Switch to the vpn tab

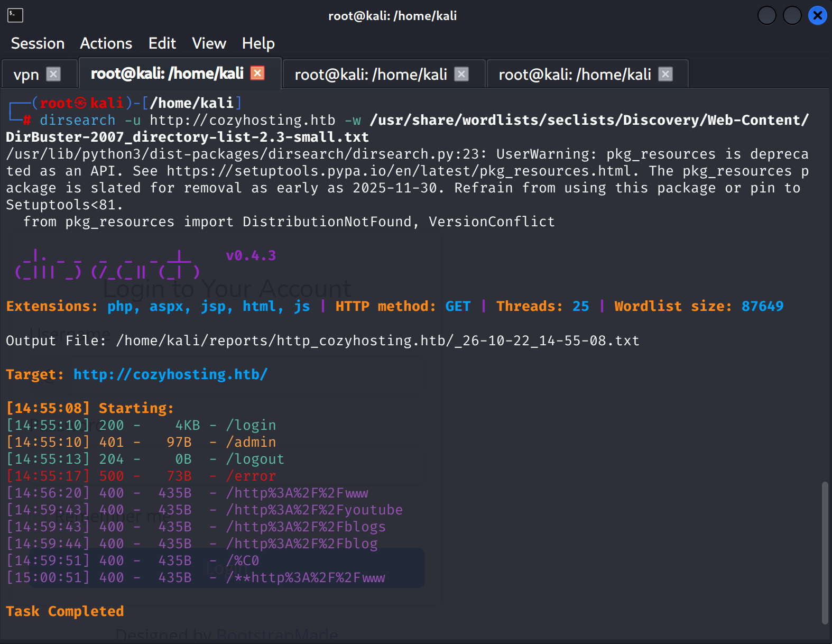(x=26, y=75)
